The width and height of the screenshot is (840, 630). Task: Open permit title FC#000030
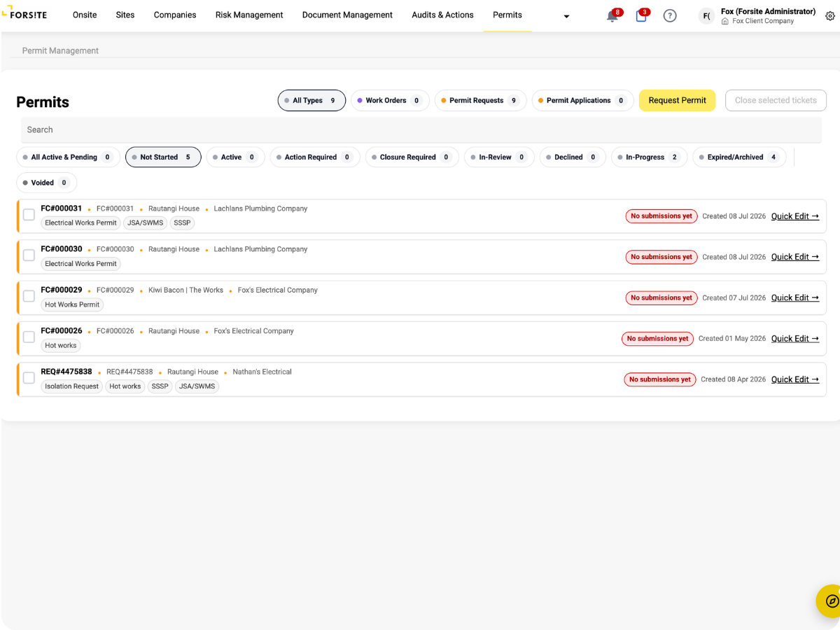point(62,249)
